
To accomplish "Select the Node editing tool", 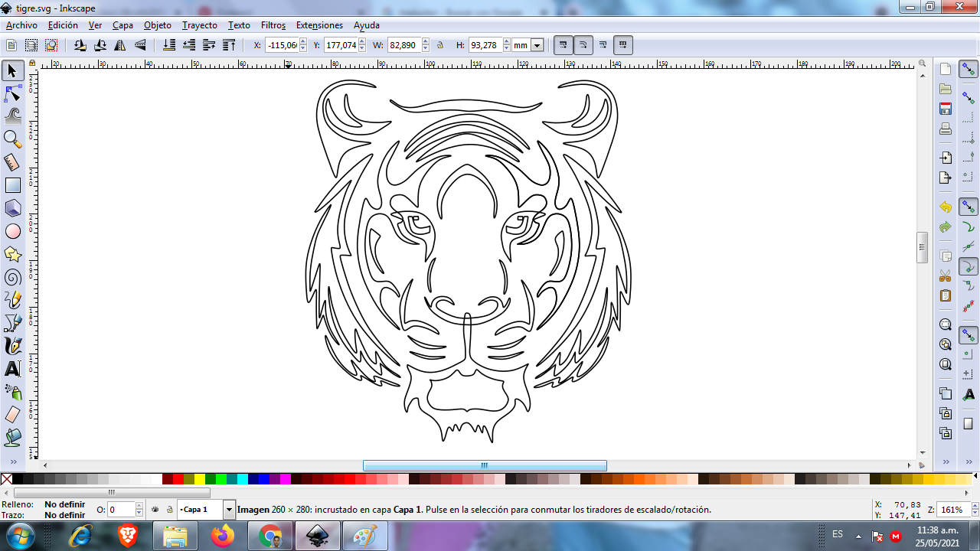I will point(12,94).
